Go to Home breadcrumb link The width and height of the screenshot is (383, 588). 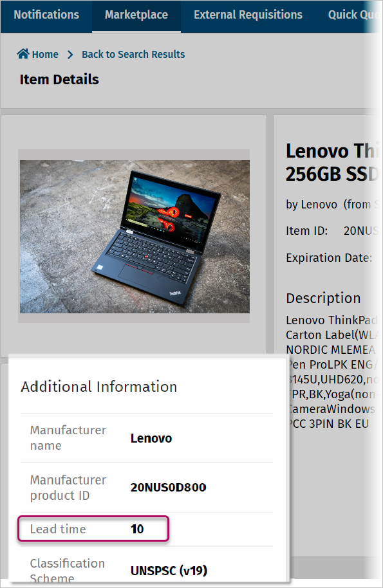coord(45,55)
